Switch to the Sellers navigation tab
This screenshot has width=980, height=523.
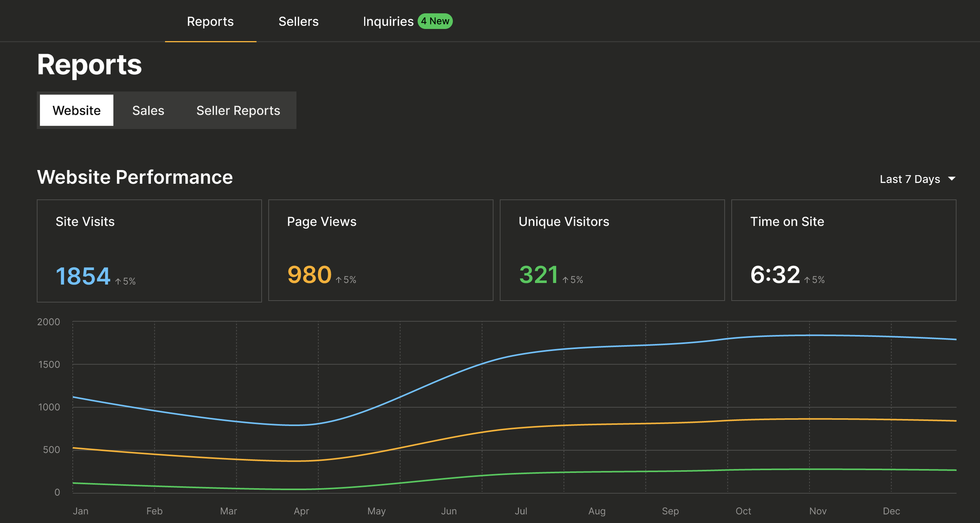pos(298,22)
